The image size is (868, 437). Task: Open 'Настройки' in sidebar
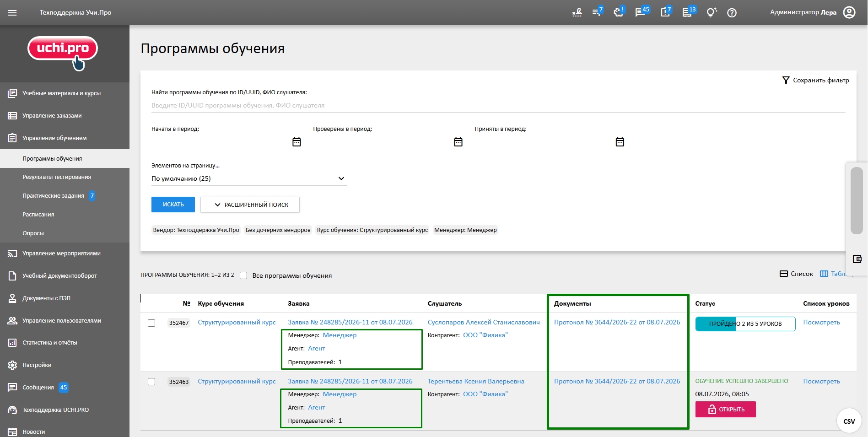click(x=65, y=365)
